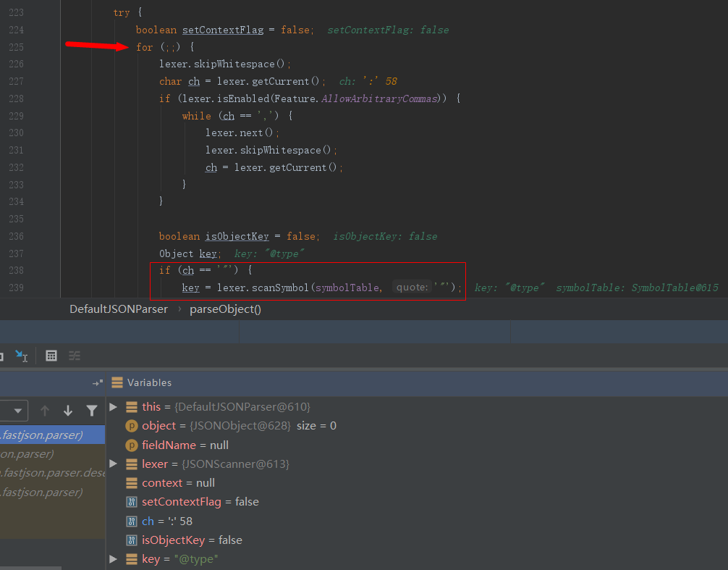Click the Trace Current Stream Chain icon
Viewport: 728px width, 570px height.
74,356
